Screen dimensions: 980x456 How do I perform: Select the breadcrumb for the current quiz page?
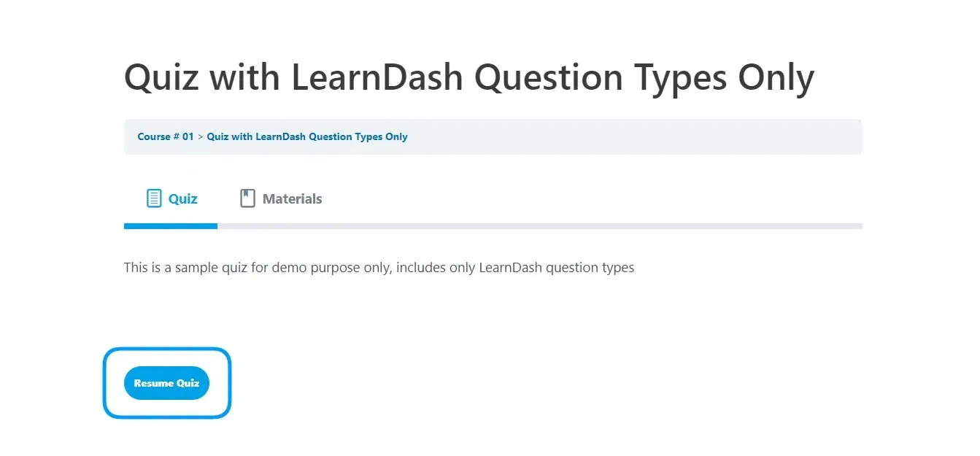coord(306,136)
